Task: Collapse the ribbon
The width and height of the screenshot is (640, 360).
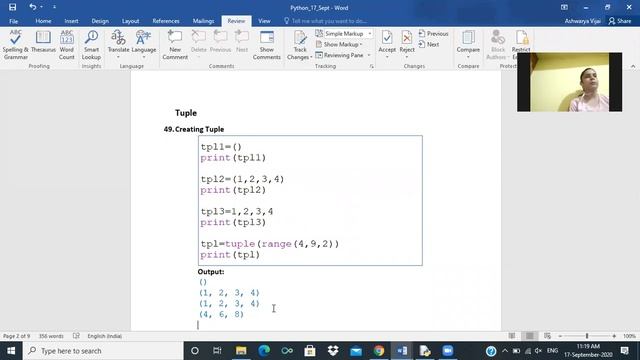Action: 633,66
